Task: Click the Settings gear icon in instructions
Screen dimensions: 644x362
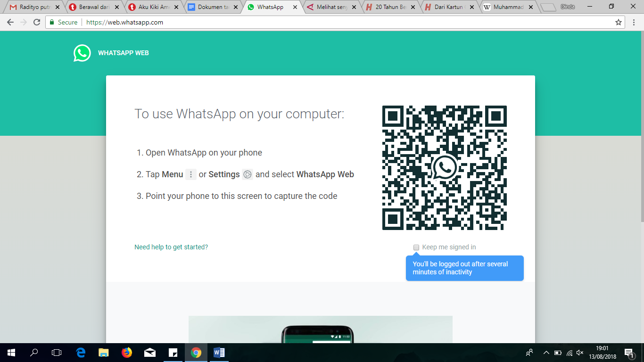Action: click(x=248, y=174)
